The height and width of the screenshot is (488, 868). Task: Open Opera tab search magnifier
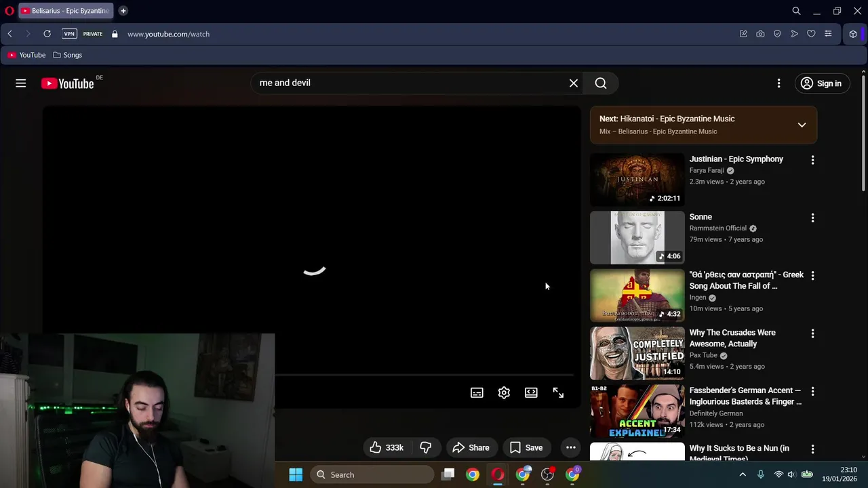pos(797,11)
